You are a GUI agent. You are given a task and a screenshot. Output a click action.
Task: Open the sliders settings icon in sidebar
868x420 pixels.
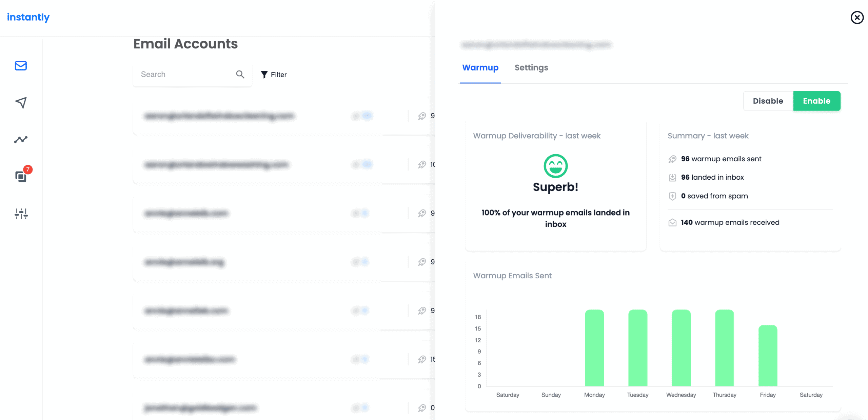21,214
